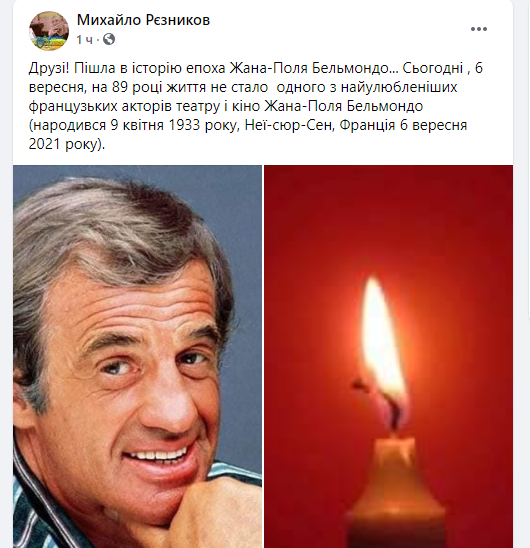Image resolution: width=530 pixels, height=548 pixels.
Task: Click the globe public audience icon
Action: tap(109, 39)
